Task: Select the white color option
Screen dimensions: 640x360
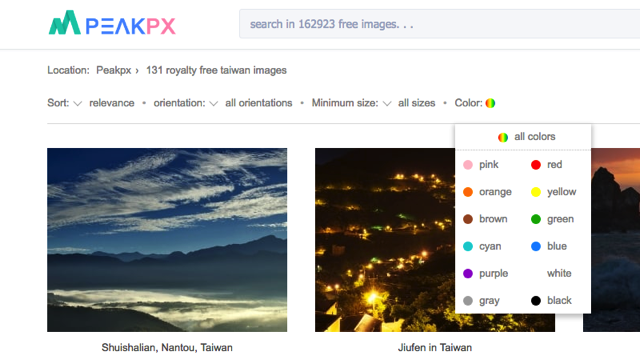Action: click(559, 273)
